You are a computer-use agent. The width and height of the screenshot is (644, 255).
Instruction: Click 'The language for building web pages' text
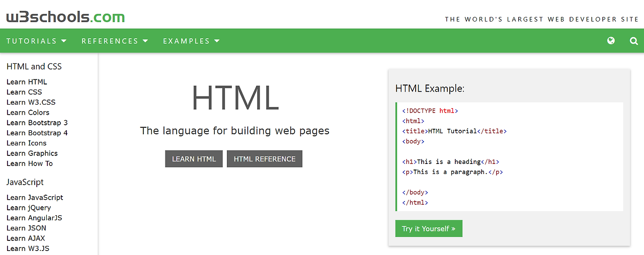point(234,131)
